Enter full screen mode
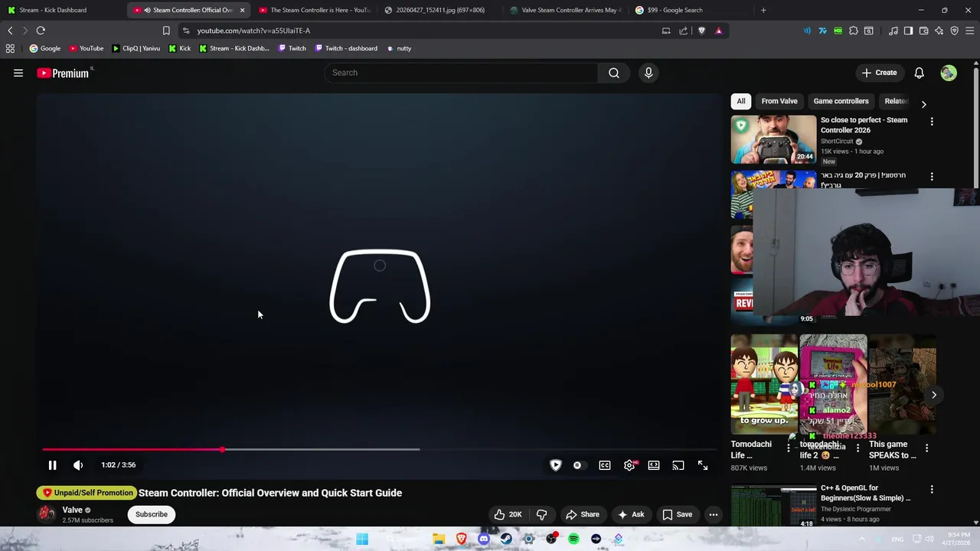 point(703,465)
